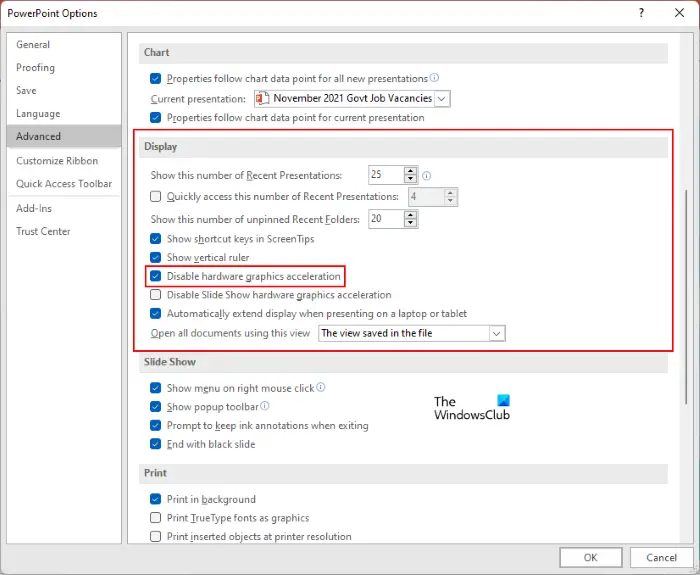This screenshot has width=700, height=575.
Task: Increase the Recent Presentations count with up arrow
Action: tap(410, 170)
